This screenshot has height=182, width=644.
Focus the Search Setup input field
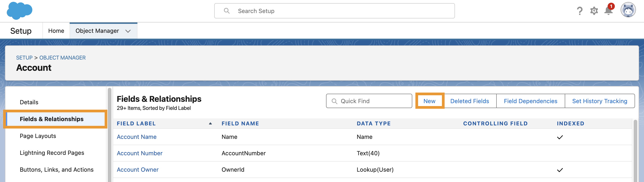(334, 11)
